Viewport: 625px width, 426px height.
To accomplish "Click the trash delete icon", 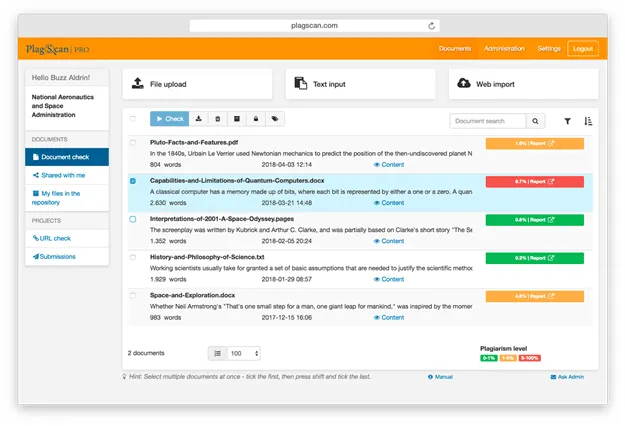I will [217, 119].
